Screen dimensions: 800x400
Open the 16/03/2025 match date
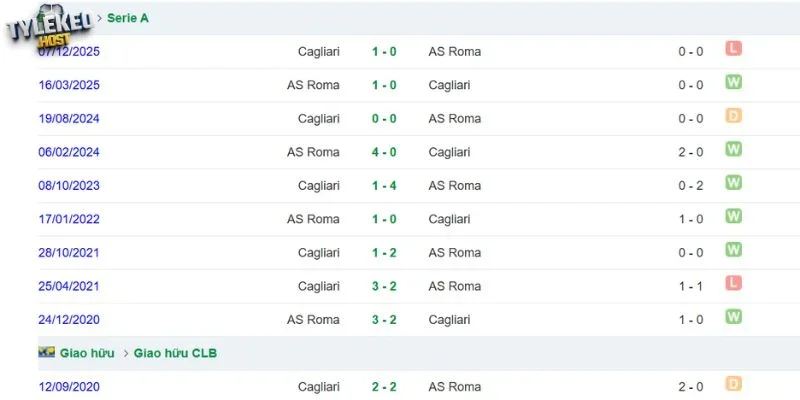[x=69, y=85]
